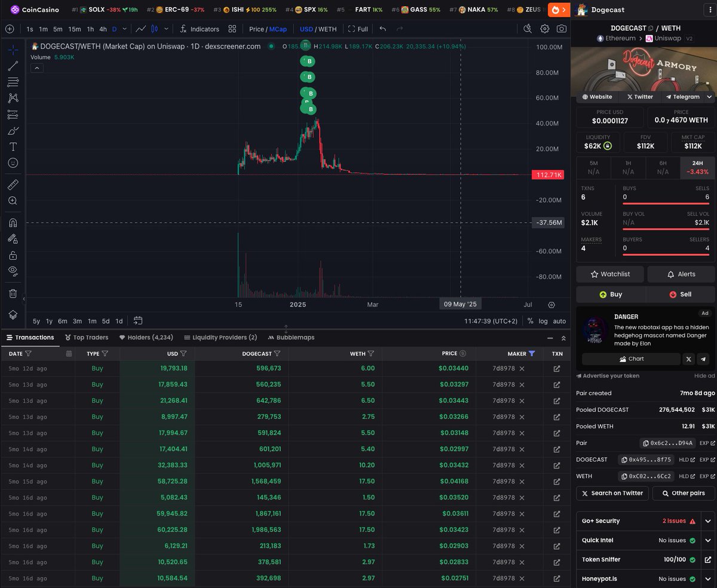The height and width of the screenshot is (588, 717).
Task: Open the chart settings gear icon
Action: (544, 29)
